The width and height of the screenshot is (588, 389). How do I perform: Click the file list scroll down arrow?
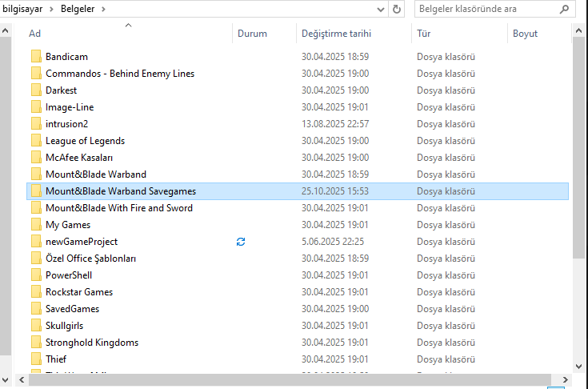(x=578, y=366)
